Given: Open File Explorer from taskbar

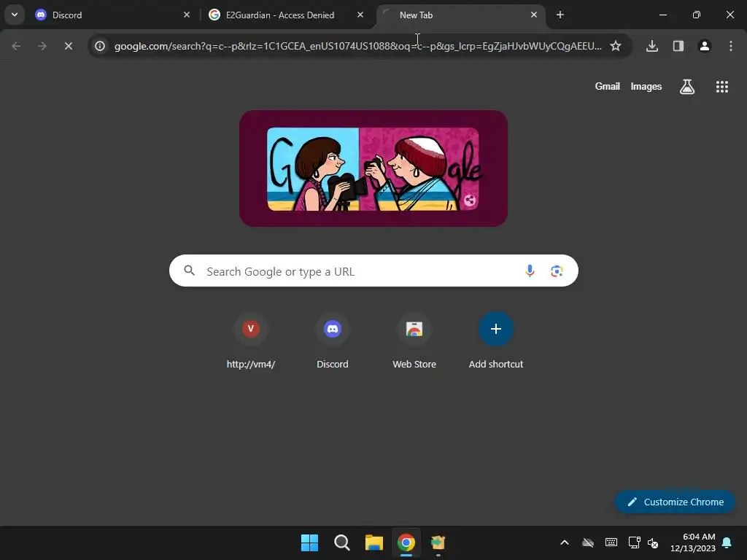Looking at the screenshot, I should [x=374, y=542].
